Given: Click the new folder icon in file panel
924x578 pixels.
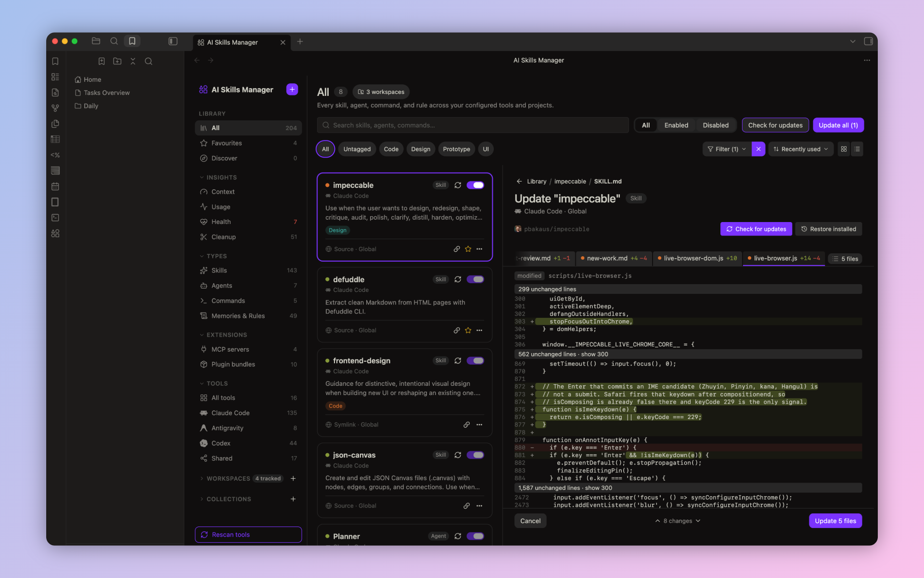Looking at the screenshot, I should click(117, 61).
